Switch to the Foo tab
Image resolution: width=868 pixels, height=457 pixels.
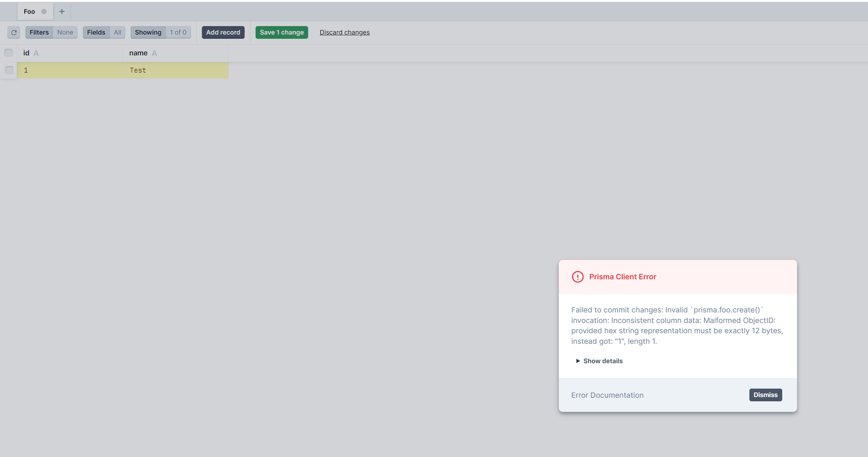pos(30,12)
